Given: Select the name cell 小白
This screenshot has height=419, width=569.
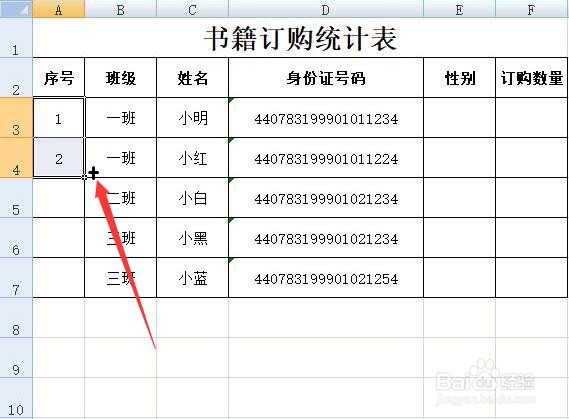Looking at the screenshot, I should pyautogui.click(x=192, y=198).
